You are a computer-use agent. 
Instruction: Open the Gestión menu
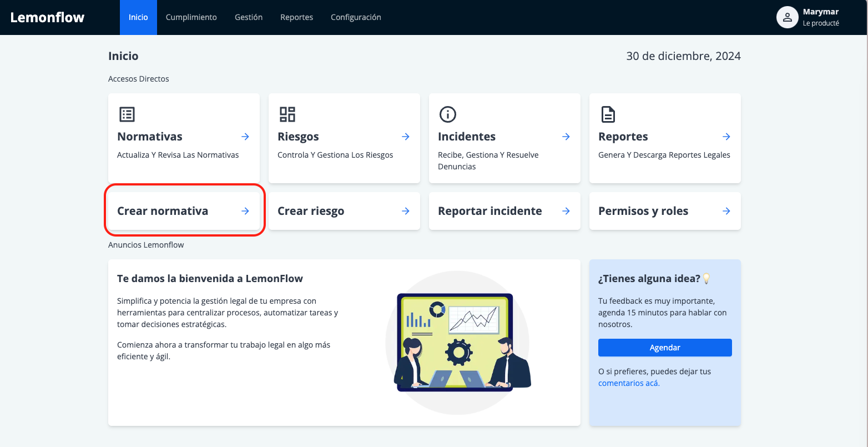(x=249, y=17)
